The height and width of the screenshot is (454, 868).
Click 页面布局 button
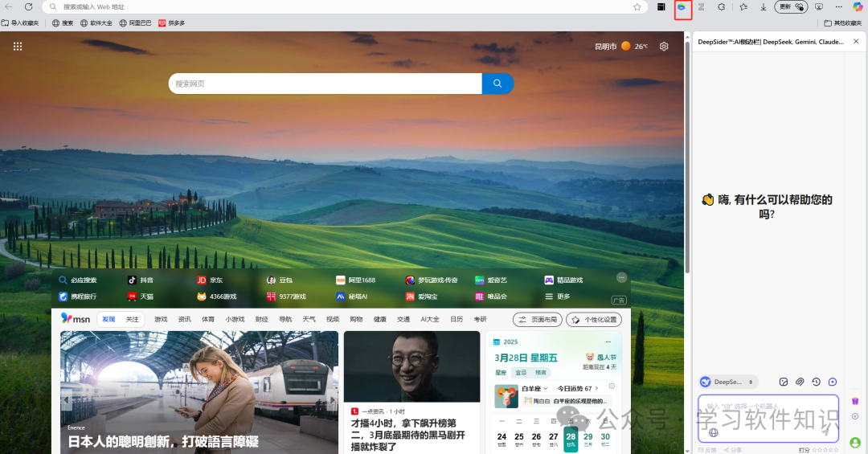[x=538, y=320]
